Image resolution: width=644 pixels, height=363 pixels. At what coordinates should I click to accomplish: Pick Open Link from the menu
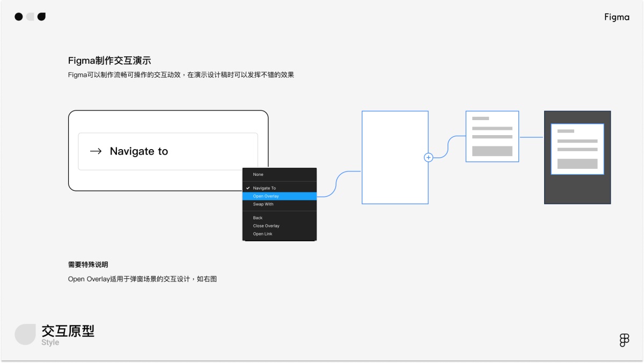(262, 234)
